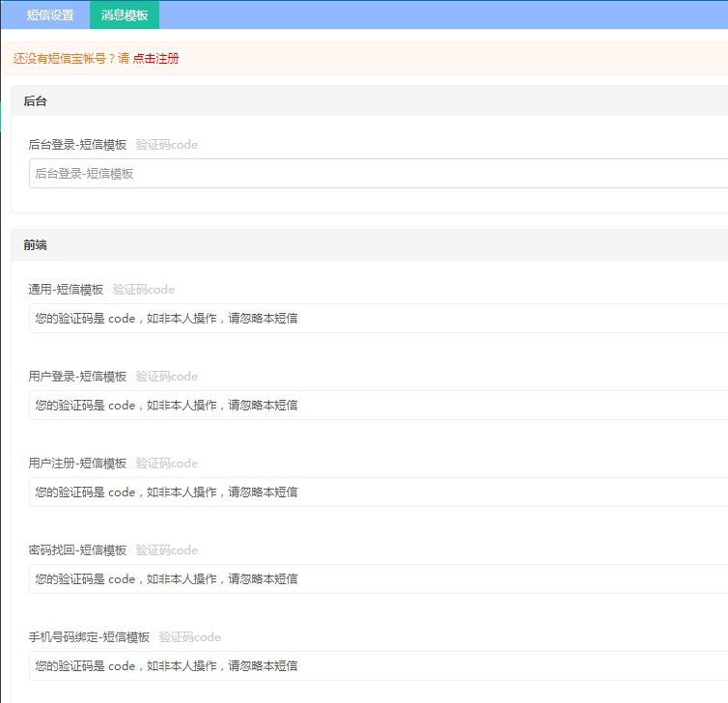Click the 点击注册 registration link
Image resolution: width=728 pixels, height=703 pixels.
(x=155, y=58)
